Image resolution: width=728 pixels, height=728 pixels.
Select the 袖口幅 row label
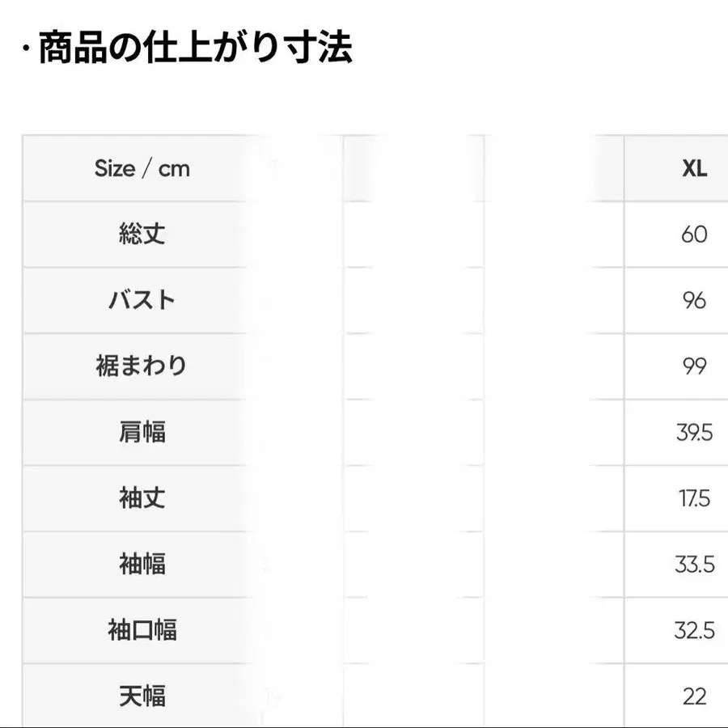142,629
